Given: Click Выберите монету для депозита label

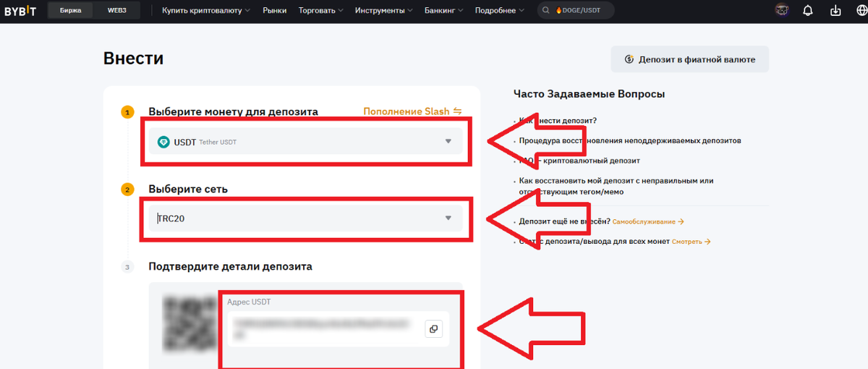Looking at the screenshot, I should 233,111.
